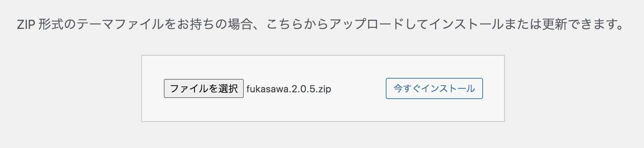Click the アップロード word in the instructions
644x148 pixels.
tap(366, 24)
